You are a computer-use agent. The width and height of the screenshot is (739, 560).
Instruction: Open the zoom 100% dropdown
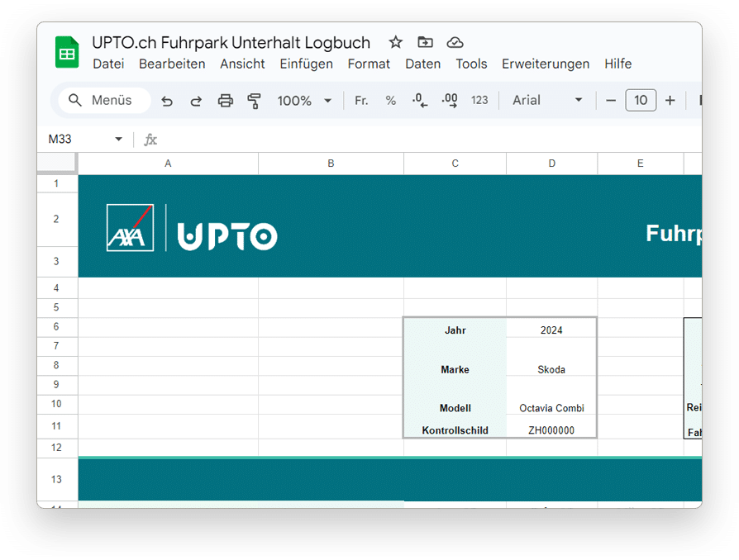coord(304,100)
